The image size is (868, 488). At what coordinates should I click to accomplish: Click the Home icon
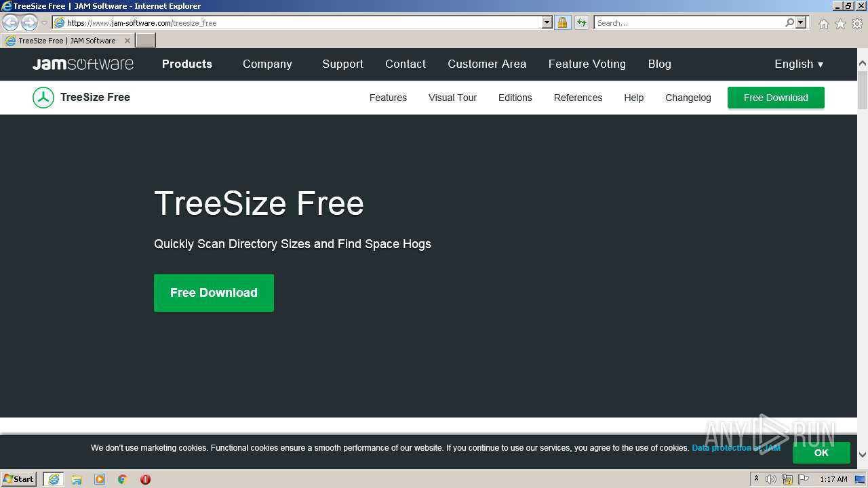(823, 24)
